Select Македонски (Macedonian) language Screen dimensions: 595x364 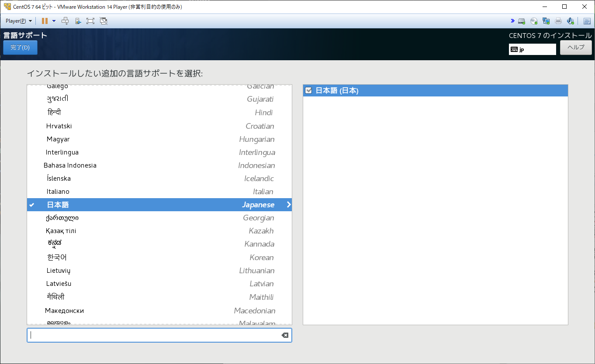point(159,311)
